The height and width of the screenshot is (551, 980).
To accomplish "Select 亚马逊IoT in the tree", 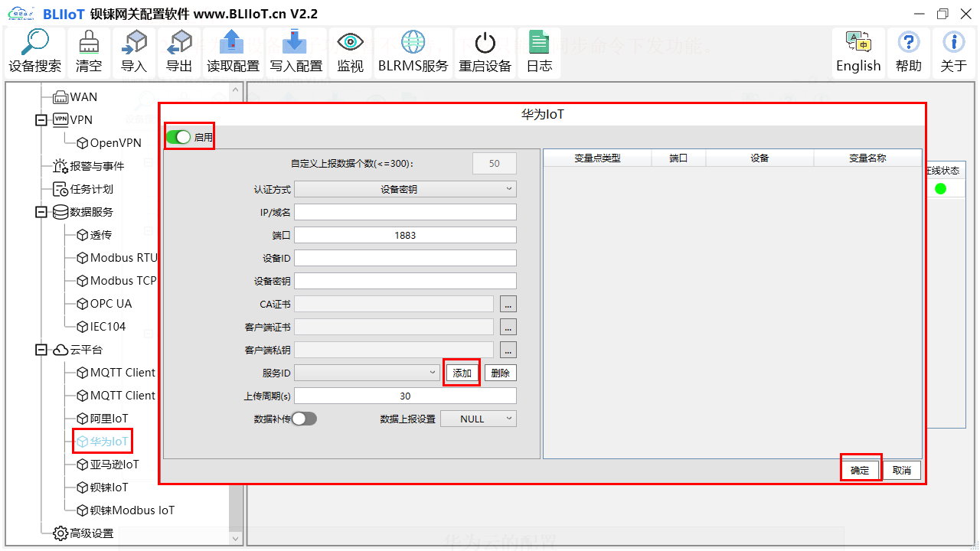I will coord(108,465).
